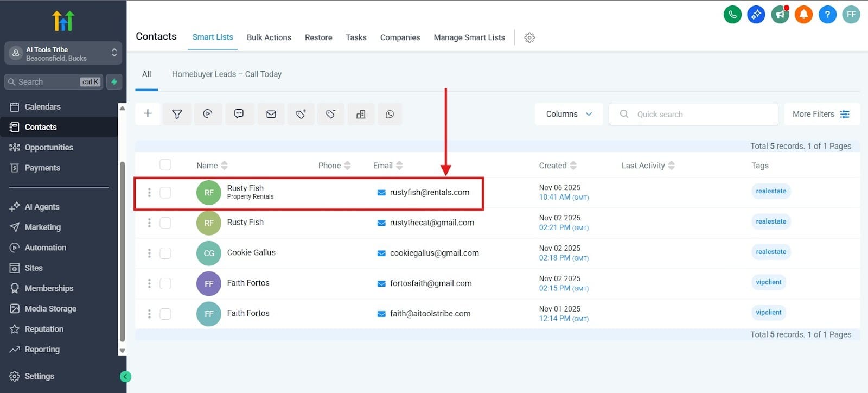Click the add to company building icon
The width and height of the screenshot is (868, 393).
(361, 114)
